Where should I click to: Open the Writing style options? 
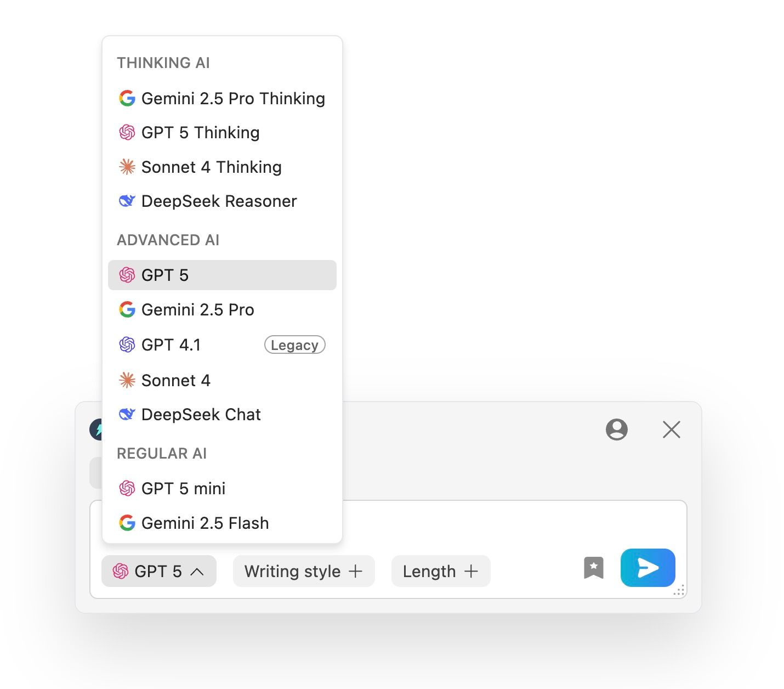[x=293, y=571]
